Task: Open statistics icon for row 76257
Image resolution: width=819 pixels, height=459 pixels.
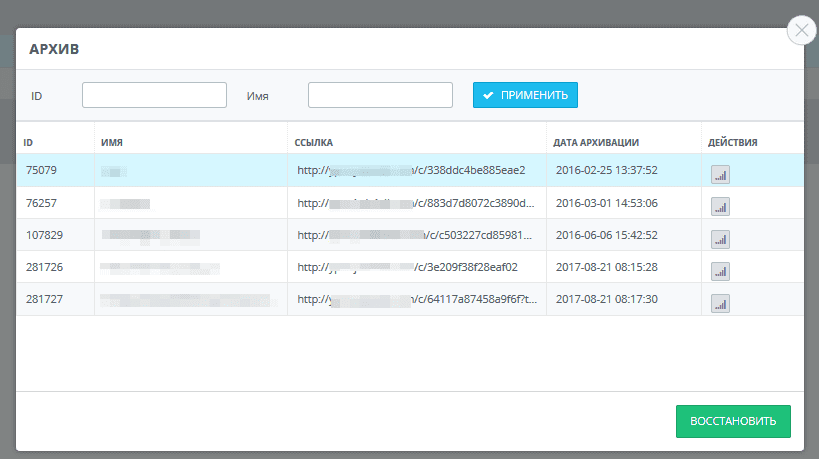Action: click(x=720, y=207)
